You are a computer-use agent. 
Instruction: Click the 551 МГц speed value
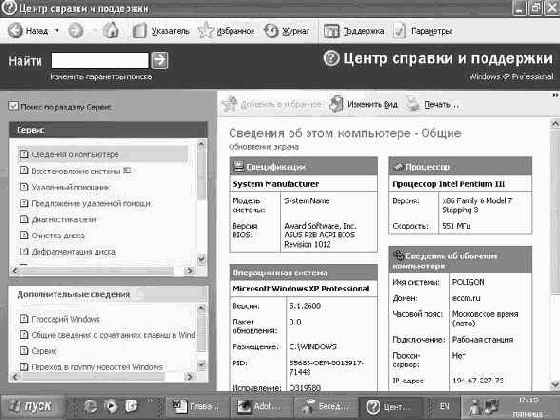(456, 226)
